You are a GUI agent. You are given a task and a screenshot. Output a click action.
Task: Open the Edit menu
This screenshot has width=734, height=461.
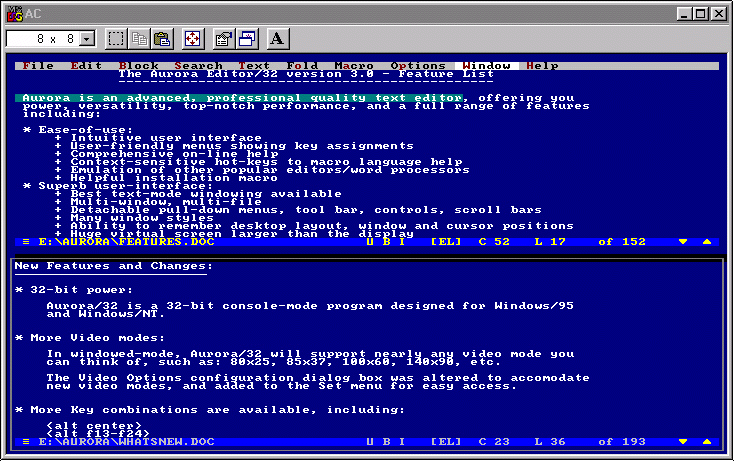pyautogui.click(x=86, y=66)
